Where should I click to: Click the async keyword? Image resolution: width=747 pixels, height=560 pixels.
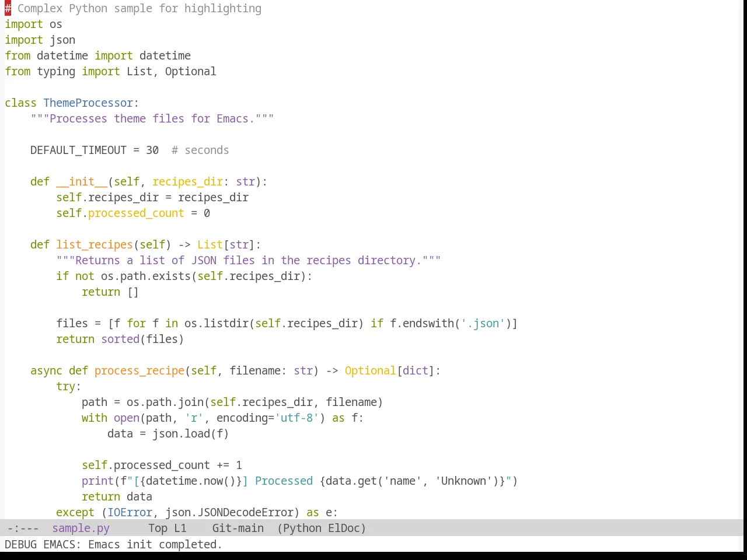click(x=46, y=371)
